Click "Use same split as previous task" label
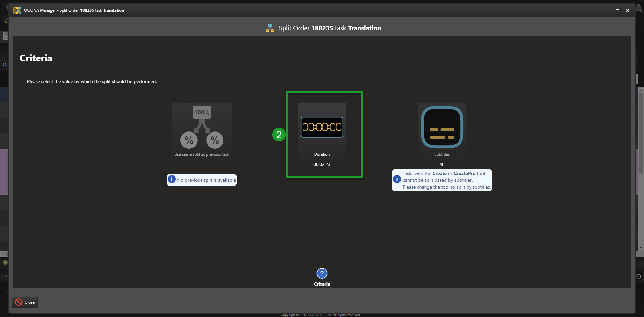Screen dimensions: 644x317 tap(202, 154)
